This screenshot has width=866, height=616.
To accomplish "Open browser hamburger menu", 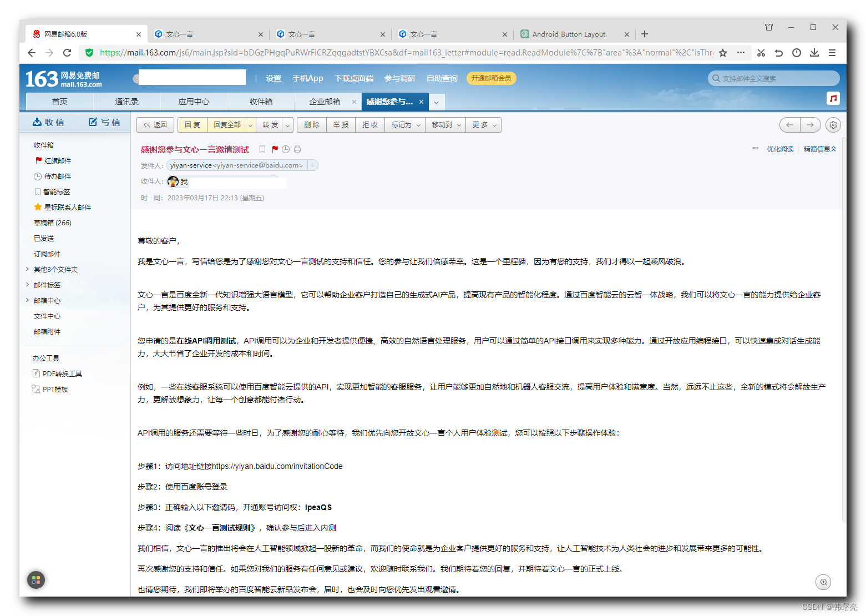I will (x=832, y=53).
